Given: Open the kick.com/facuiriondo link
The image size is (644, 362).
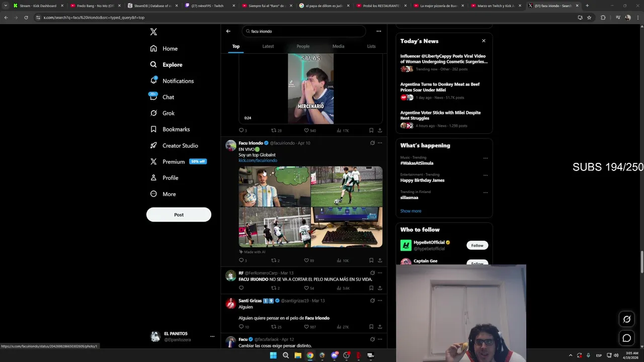Looking at the screenshot, I should (258, 160).
